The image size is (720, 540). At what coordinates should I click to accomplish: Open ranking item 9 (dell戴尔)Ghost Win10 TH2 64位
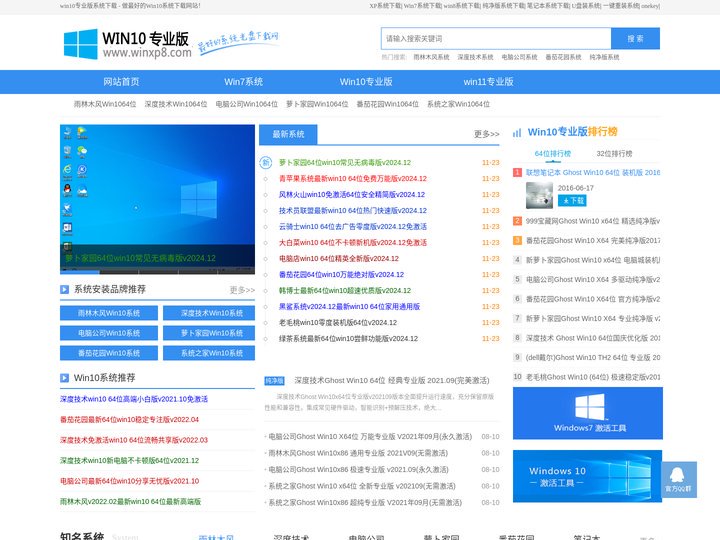(593, 358)
